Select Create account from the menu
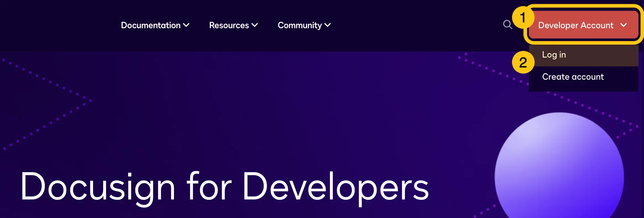Screen dimensions: 644x218 tap(584, 77)
